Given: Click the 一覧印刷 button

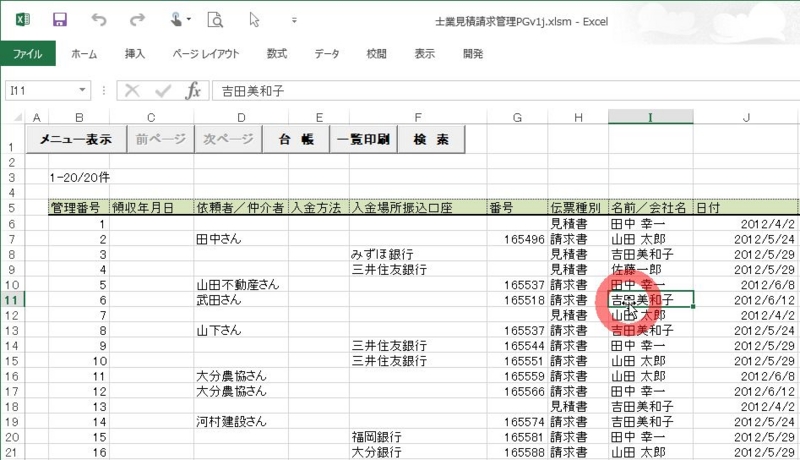Looking at the screenshot, I should [363, 139].
